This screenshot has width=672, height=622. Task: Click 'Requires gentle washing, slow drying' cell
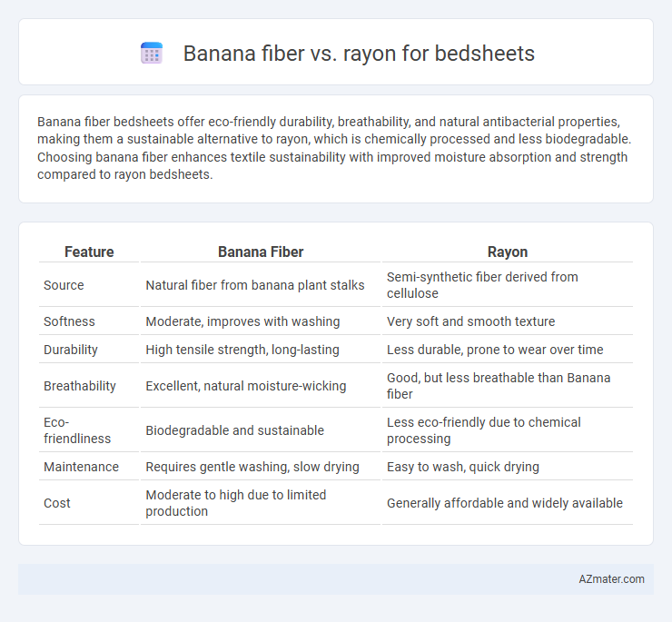point(252,467)
